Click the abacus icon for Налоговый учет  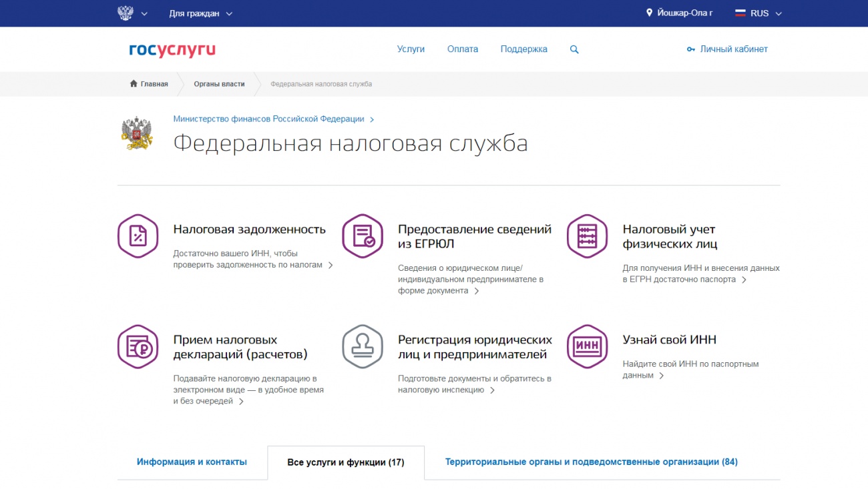pos(587,236)
